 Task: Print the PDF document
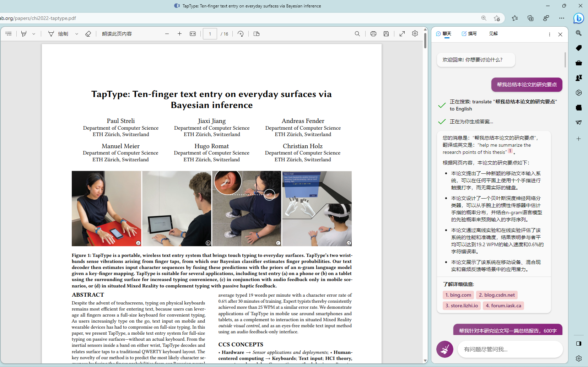(373, 34)
